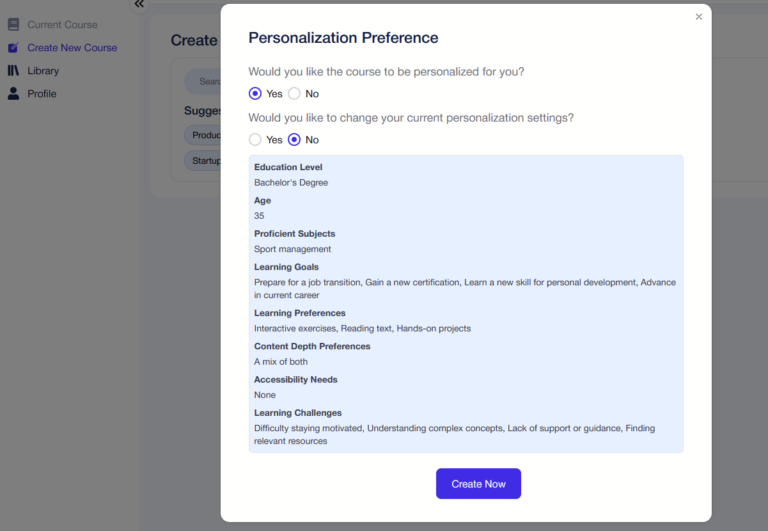Screen dimensions: 768x531
Task: Navigate to the Profile menu label
Action: [42, 94]
